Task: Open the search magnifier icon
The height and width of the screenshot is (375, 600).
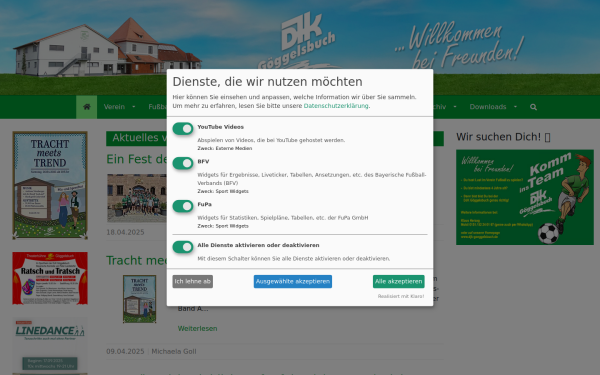Action: tap(533, 107)
